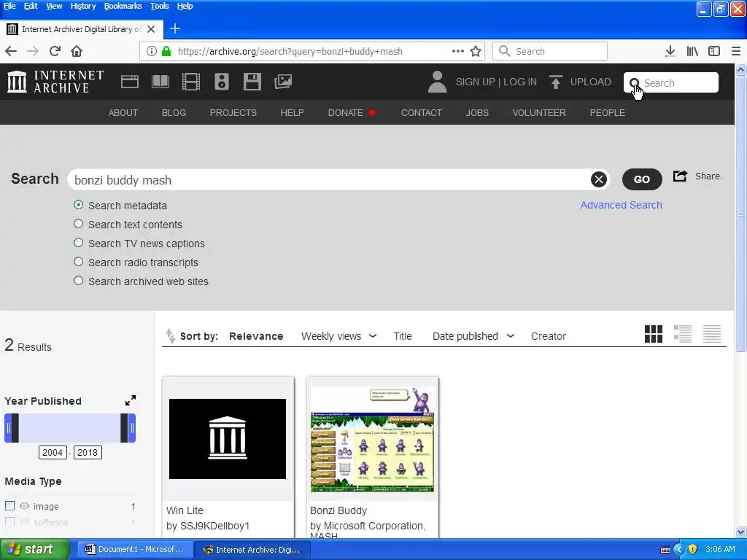Open the Edit menu
The width and height of the screenshot is (747, 560).
tap(31, 6)
